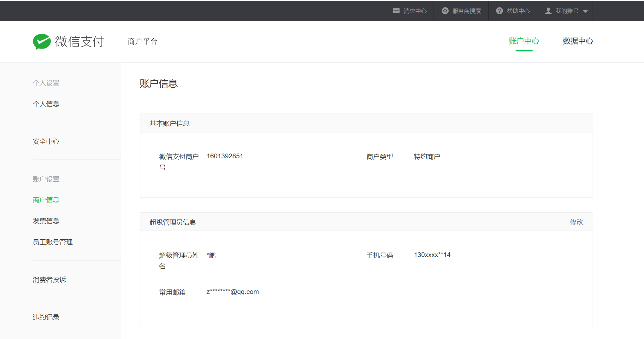Image resolution: width=644 pixels, height=339 pixels.
Task: Click the user avatar icon for 我的账号
Action: coord(548,11)
